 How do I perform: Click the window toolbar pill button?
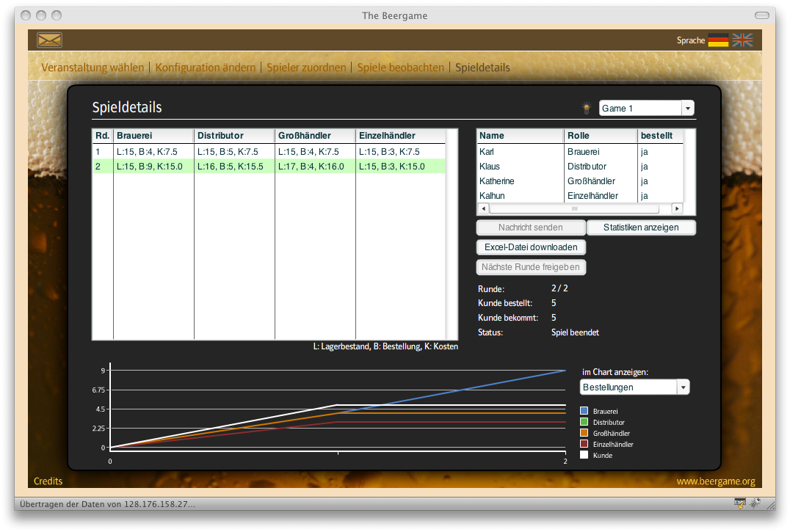tap(762, 15)
